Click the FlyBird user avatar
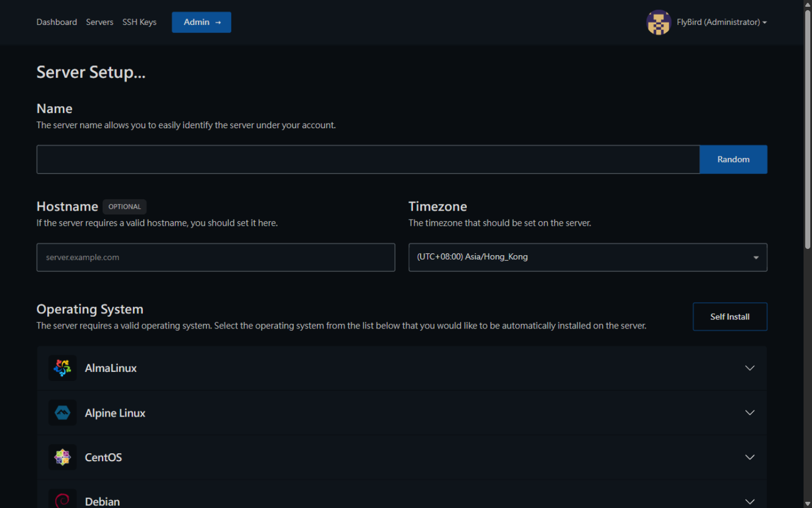The image size is (812, 508). click(659, 23)
